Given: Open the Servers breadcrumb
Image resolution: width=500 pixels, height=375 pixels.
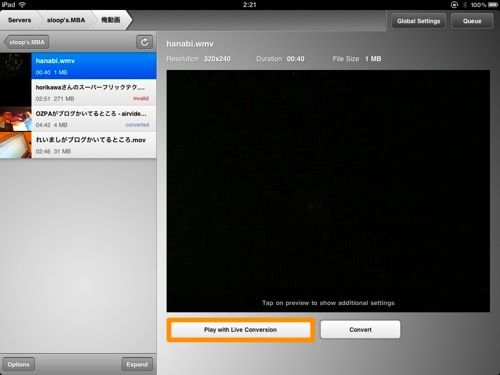Looking at the screenshot, I should pos(19,20).
